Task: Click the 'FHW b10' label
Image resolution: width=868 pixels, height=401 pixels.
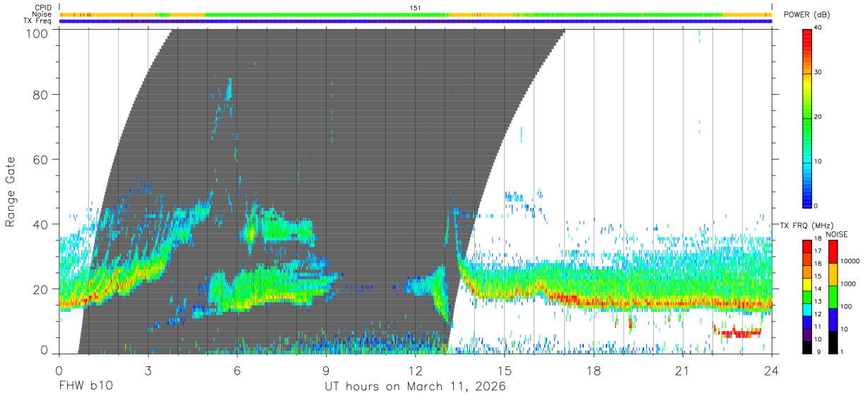Action: coord(86,387)
